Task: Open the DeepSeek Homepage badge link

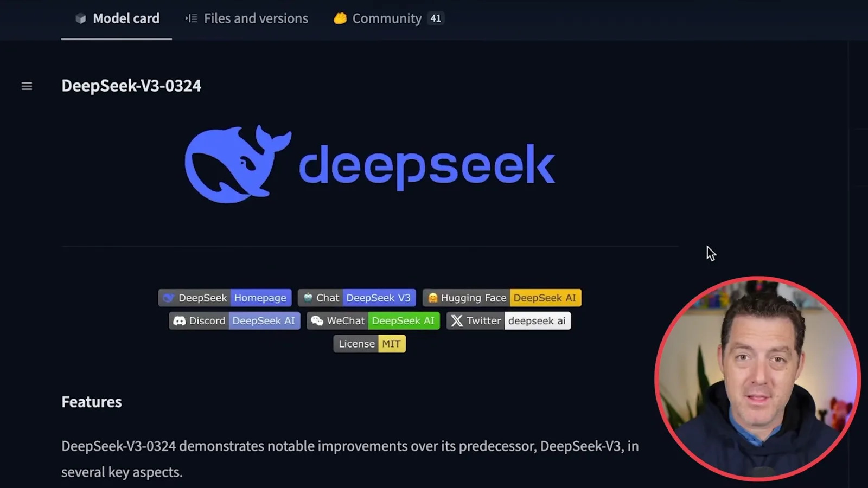Action: 225,298
